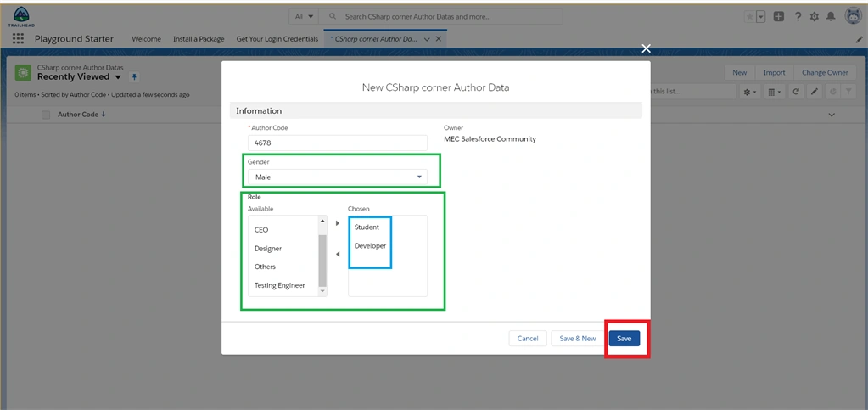The width and height of the screenshot is (868, 410).
Task: Move selection to Available with left arrow
Action: click(338, 255)
